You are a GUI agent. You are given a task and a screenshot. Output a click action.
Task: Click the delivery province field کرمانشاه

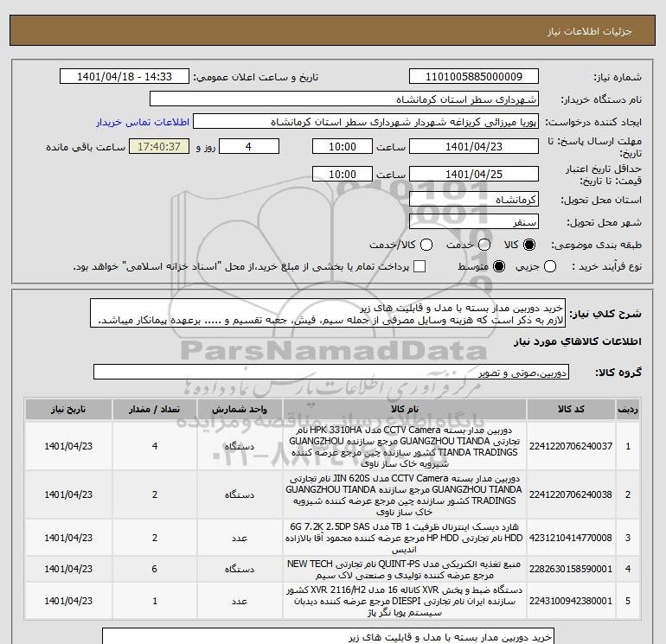(474, 199)
